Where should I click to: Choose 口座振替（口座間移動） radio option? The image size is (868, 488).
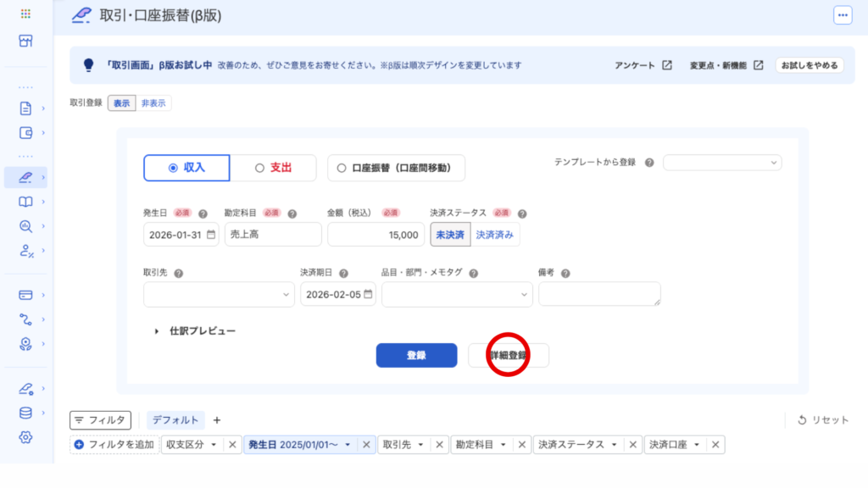tap(396, 168)
